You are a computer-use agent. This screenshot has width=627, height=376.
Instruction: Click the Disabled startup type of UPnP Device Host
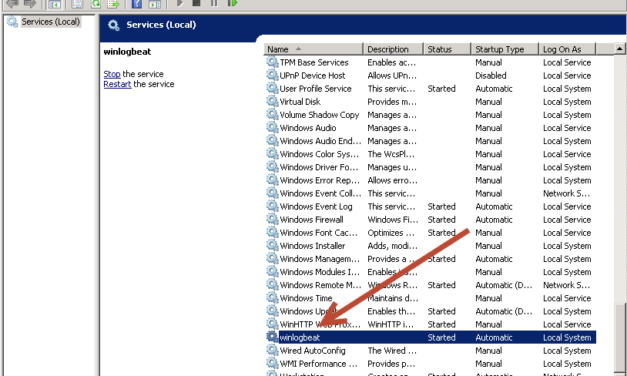coord(491,75)
